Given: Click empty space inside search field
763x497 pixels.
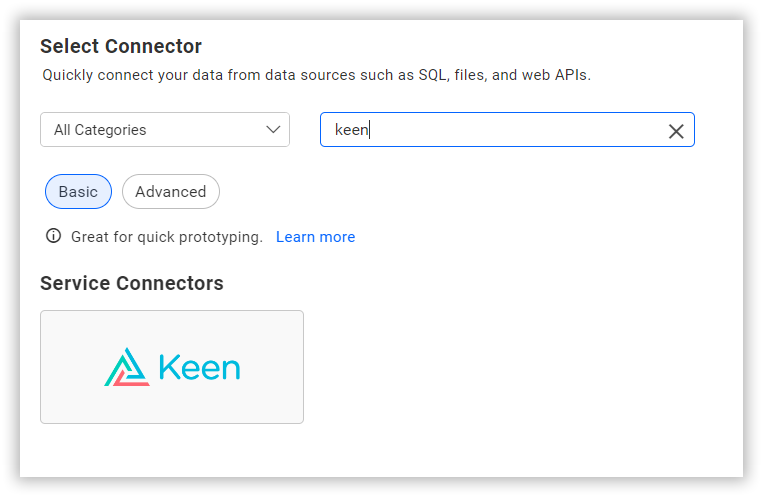Looking at the screenshot, I should tap(516, 129).
